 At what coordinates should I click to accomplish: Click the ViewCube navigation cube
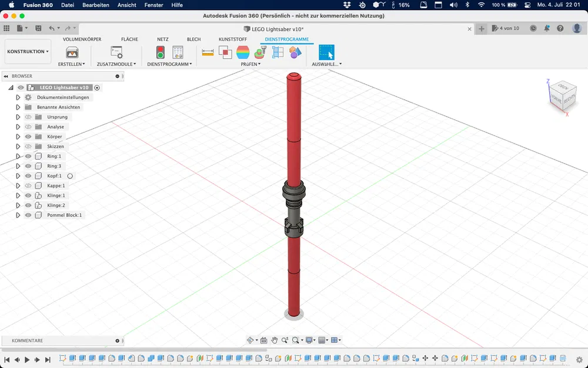tap(562, 96)
